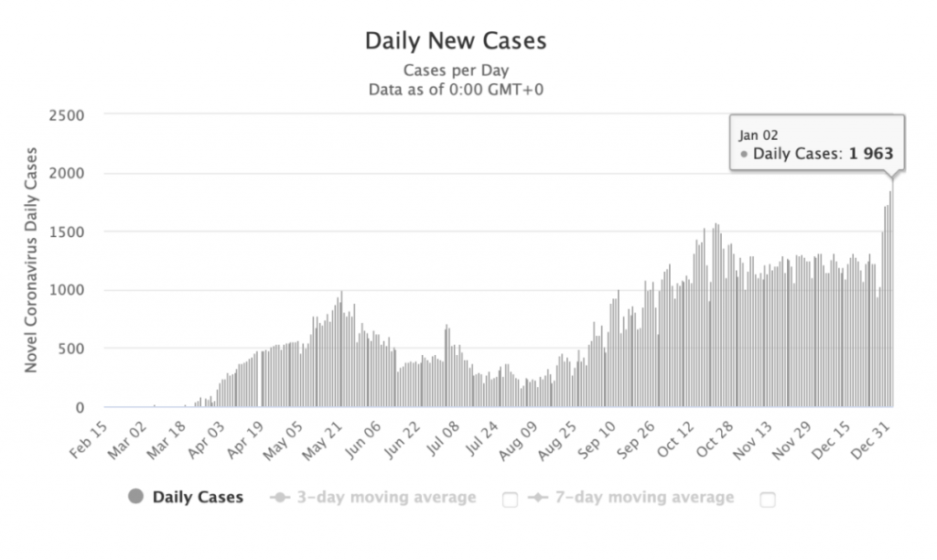Toggle the Daily Cases series label

(x=198, y=498)
